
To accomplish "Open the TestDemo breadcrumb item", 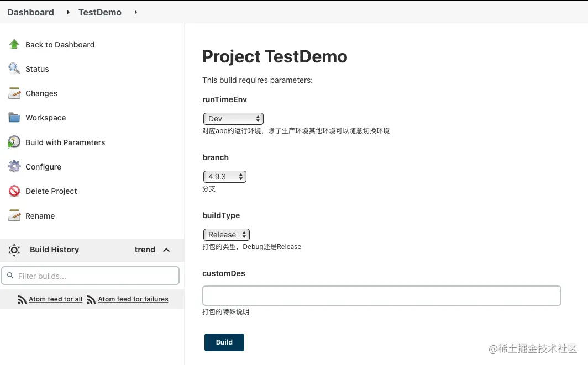I will click(100, 12).
